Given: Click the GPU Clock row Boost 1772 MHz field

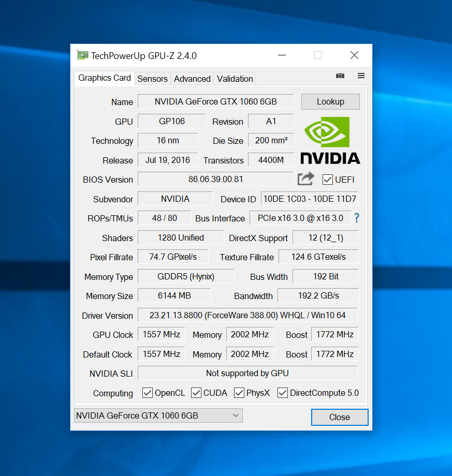Looking at the screenshot, I should [x=335, y=335].
